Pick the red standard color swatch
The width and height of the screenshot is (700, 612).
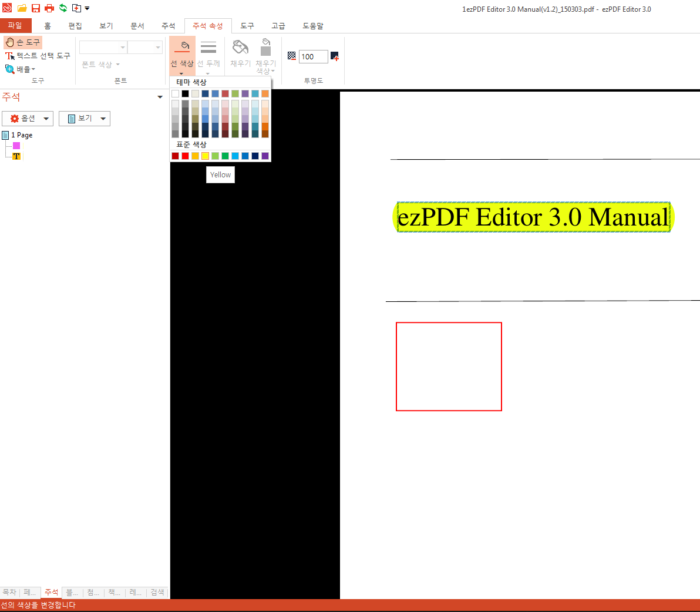185,156
